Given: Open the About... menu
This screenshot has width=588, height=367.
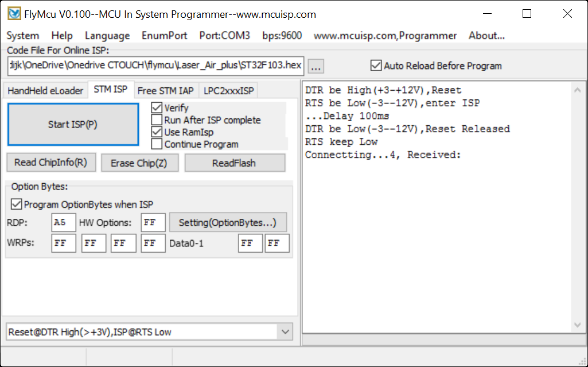Looking at the screenshot, I should tap(485, 35).
